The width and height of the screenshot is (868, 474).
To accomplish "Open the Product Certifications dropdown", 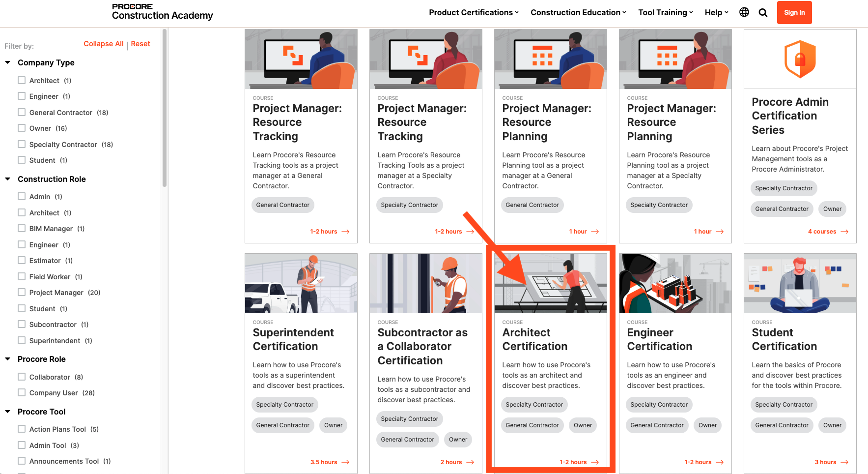I will (474, 12).
